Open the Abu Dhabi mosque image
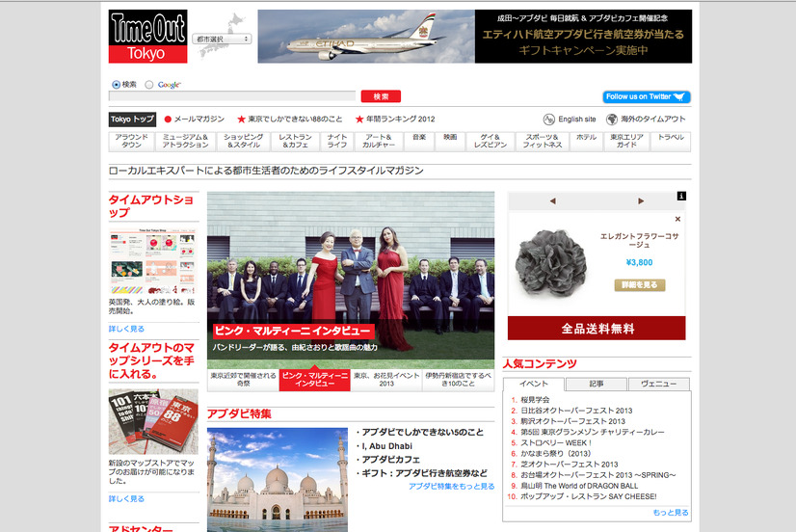The width and height of the screenshot is (796, 532). click(x=278, y=480)
